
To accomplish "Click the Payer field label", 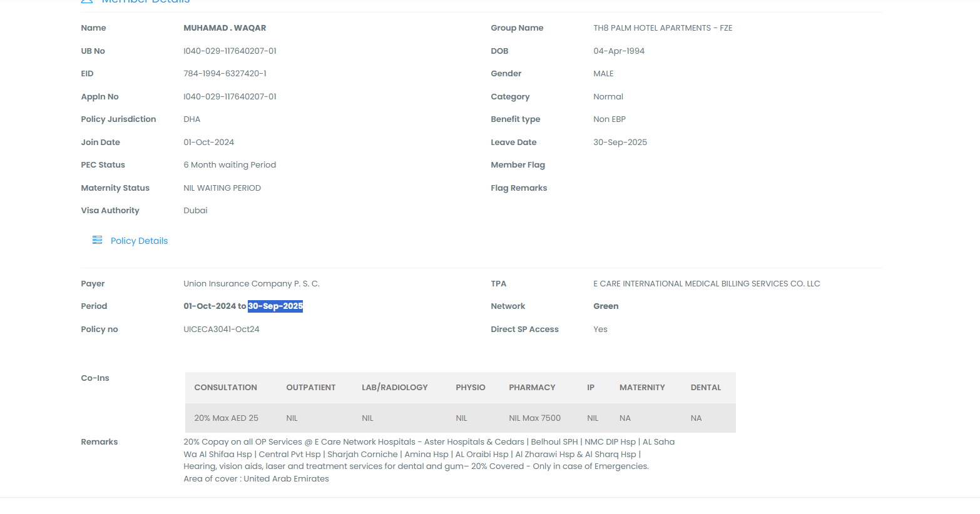I will [x=93, y=284].
